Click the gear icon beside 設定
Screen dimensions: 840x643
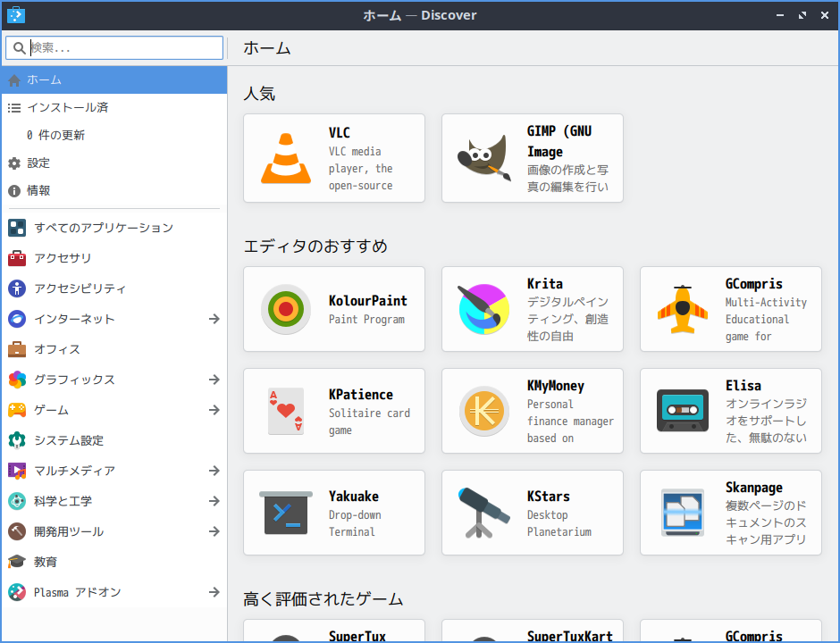coord(14,163)
